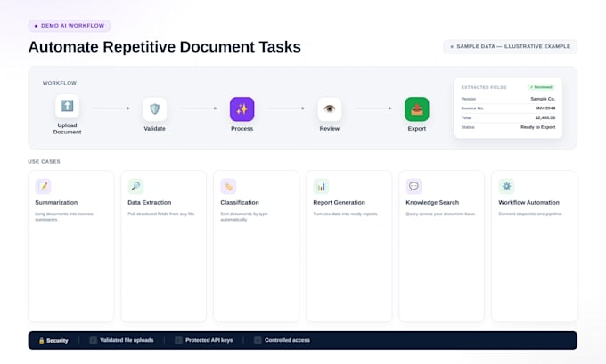Click the green Reviewed status badge

tap(541, 87)
